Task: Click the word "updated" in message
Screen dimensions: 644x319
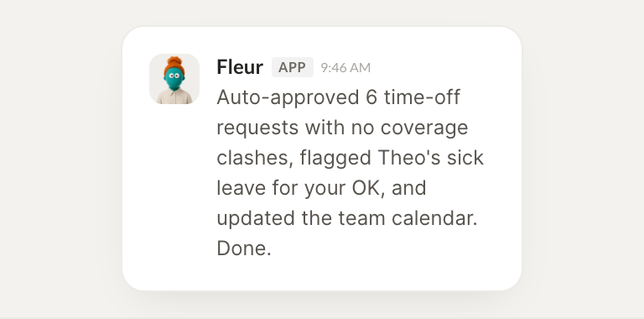Action: coord(256,219)
